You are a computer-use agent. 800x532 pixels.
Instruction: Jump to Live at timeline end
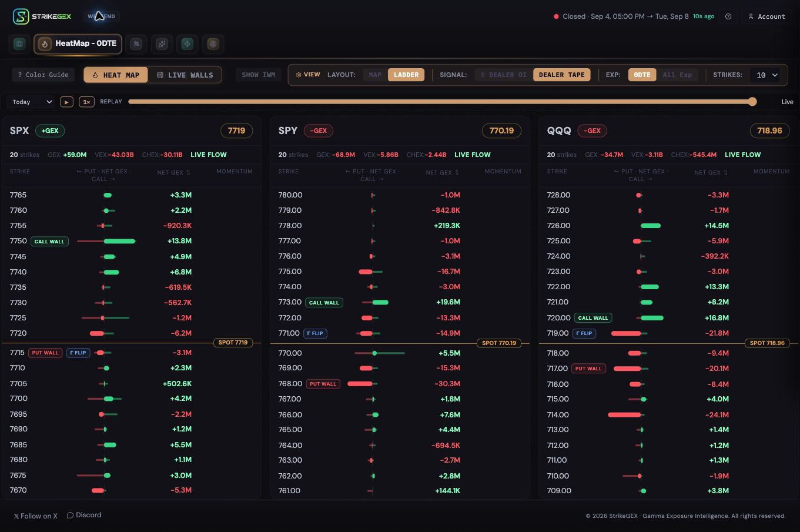click(787, 102)
